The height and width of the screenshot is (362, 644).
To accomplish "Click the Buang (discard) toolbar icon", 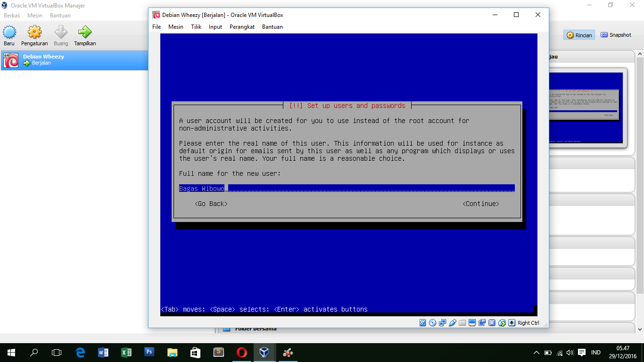I will (61, 36).
